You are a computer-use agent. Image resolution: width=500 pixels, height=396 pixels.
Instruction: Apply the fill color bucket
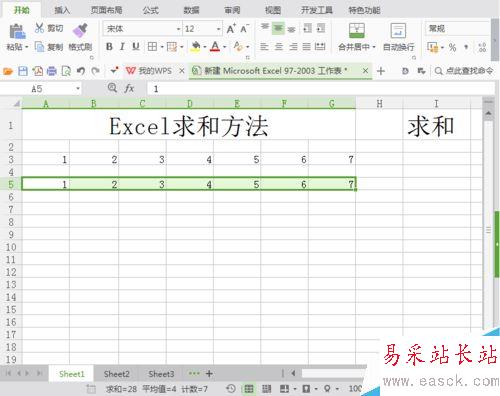[196, 47]
